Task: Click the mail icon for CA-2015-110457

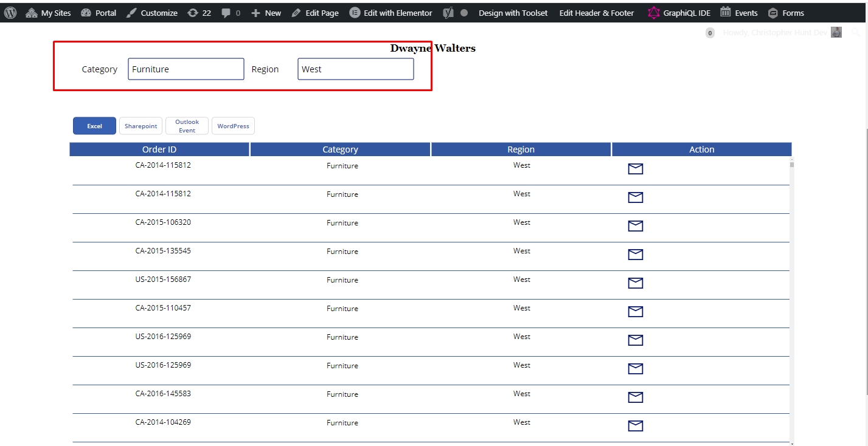Action: (636, 312)
